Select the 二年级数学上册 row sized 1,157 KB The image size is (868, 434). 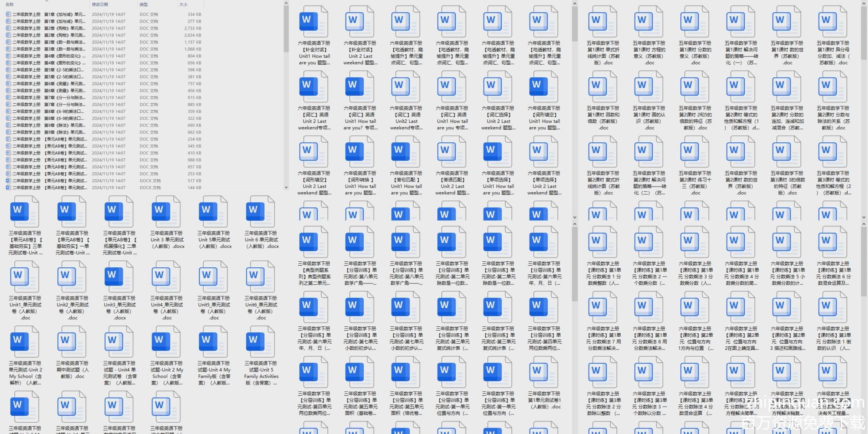pos(104,42)
